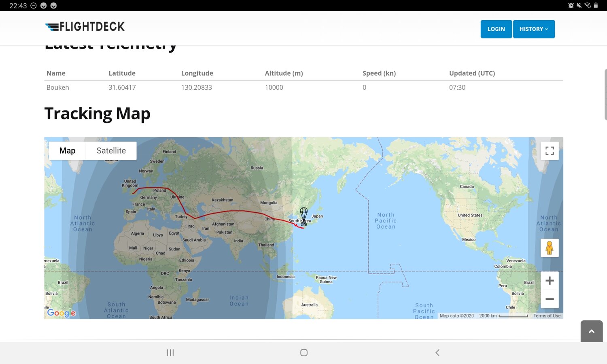The height and width of the screenshot is (364, 607).
Task: Click the Speed (kn) column header
Action: 379,73
